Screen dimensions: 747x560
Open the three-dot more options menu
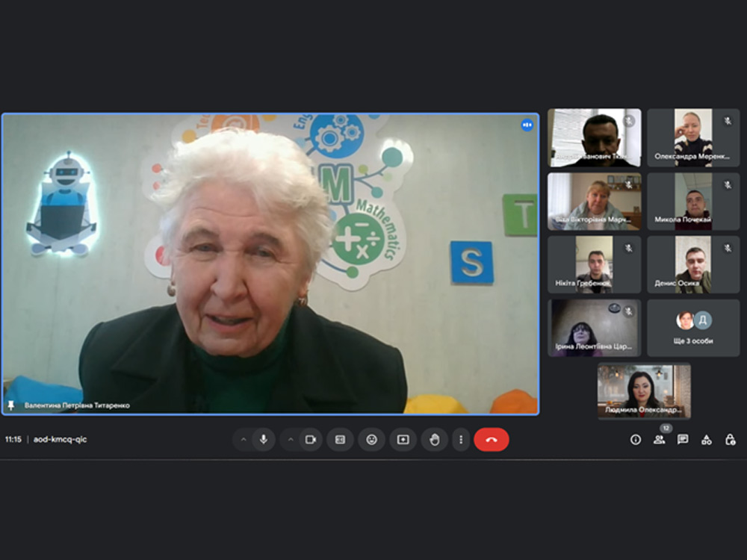point(461,440)
